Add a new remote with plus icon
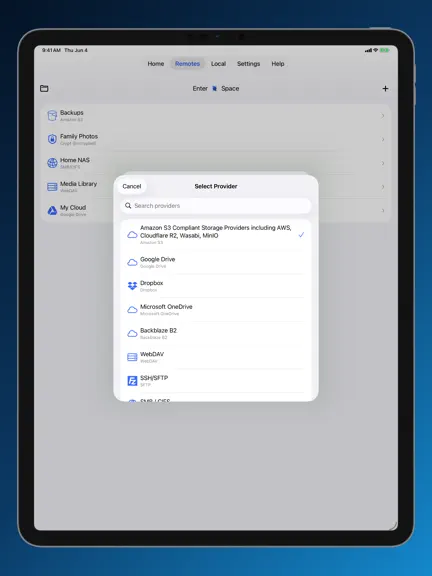432x576 pixels. 385,89
